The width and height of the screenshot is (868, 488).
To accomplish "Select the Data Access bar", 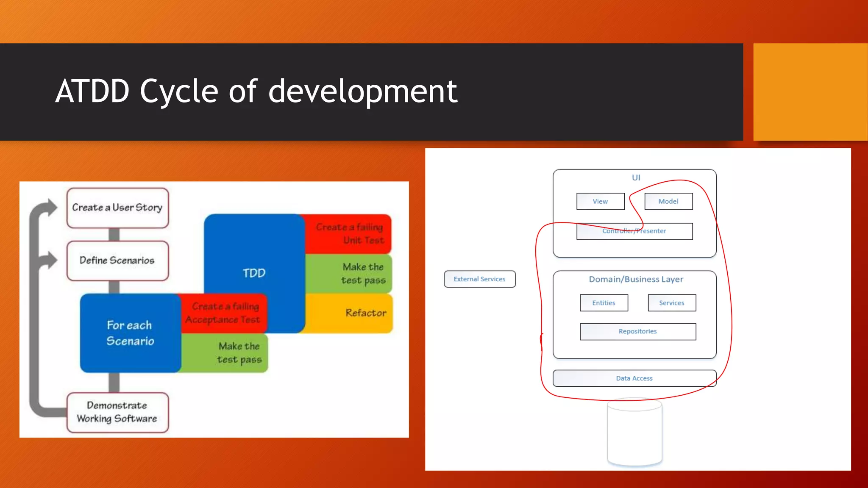I will tap(634, 378).
